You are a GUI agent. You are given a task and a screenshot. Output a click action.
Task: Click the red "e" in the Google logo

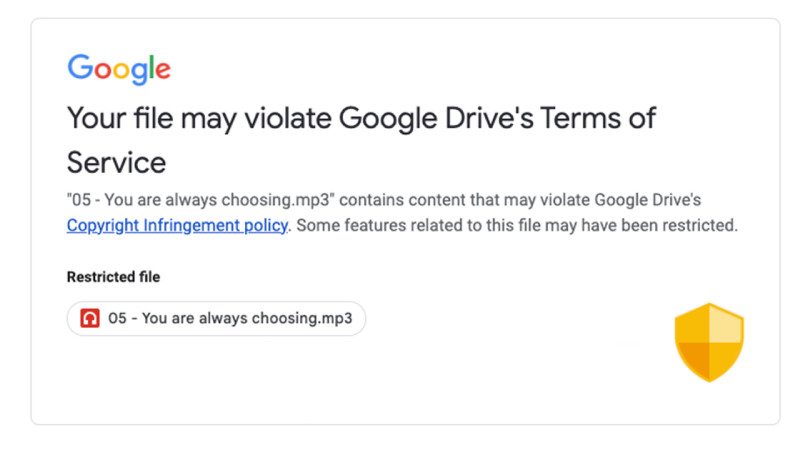pos(163,71)
